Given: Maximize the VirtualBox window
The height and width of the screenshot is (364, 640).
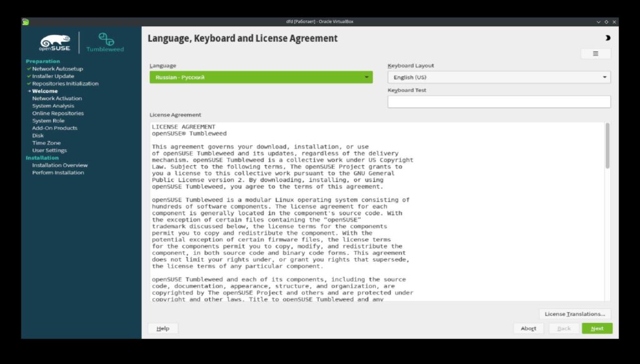Looking at the screenshot, I should pos(606,22).
